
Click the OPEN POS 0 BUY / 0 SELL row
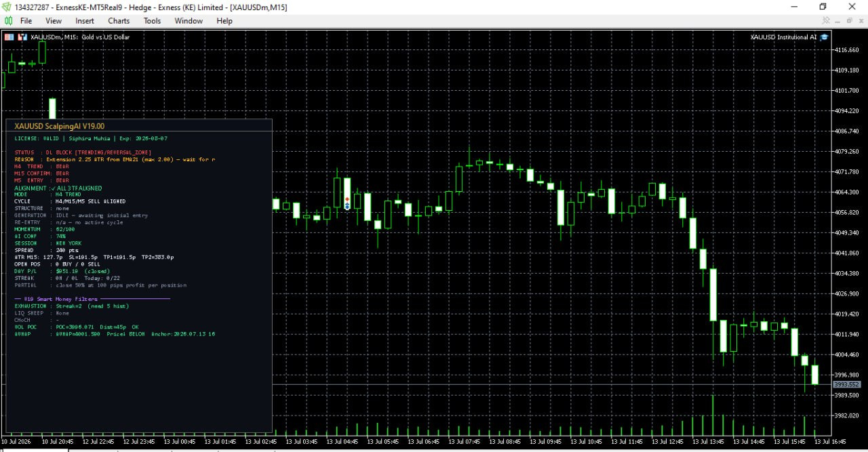(57, 264)
